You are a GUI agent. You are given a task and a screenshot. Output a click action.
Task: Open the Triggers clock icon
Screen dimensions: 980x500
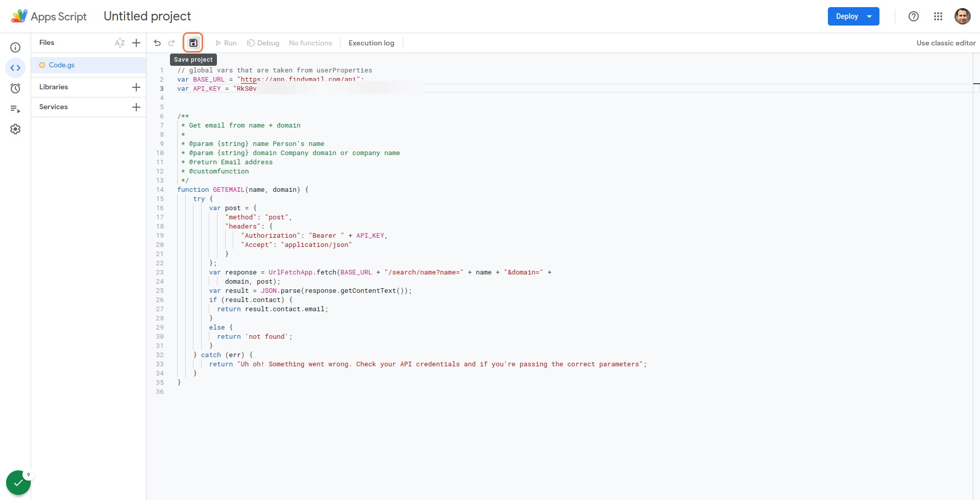pos(15,88)
